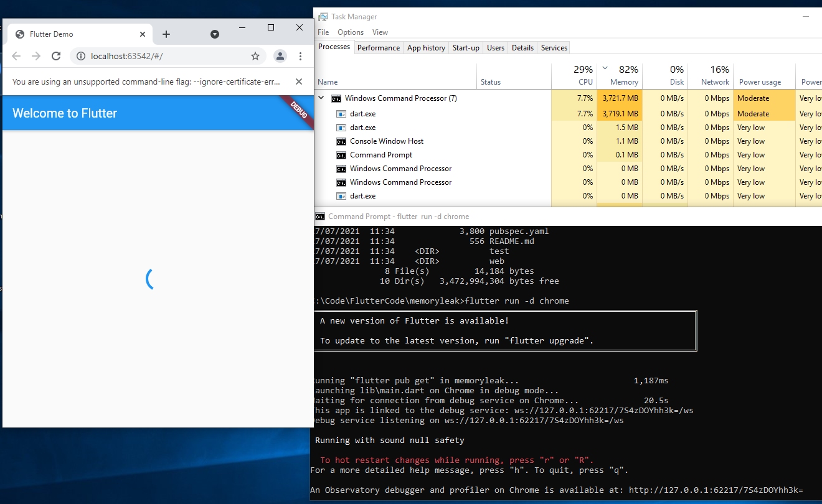The width and height of the screenshot is (822, 504).
Task: Dismiss the unsupported command-line flag warning
Action: pyautogui.click(x=298, y=81)
